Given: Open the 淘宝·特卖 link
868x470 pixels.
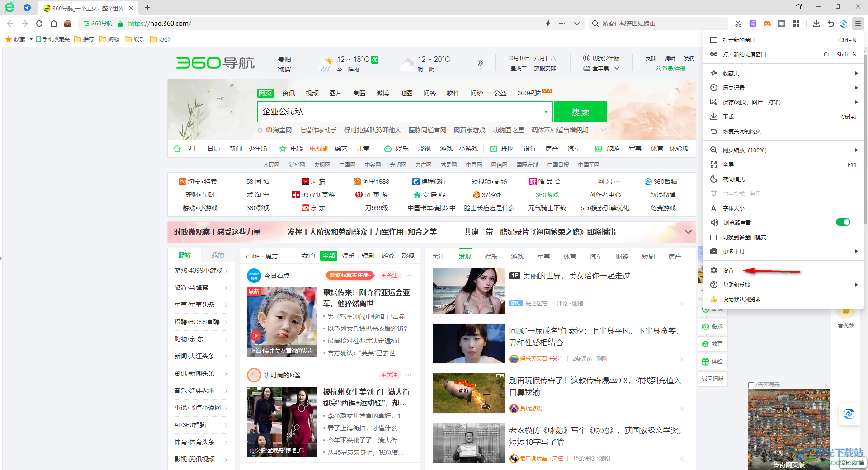Looking at the screenshot, I should (198, 182).
